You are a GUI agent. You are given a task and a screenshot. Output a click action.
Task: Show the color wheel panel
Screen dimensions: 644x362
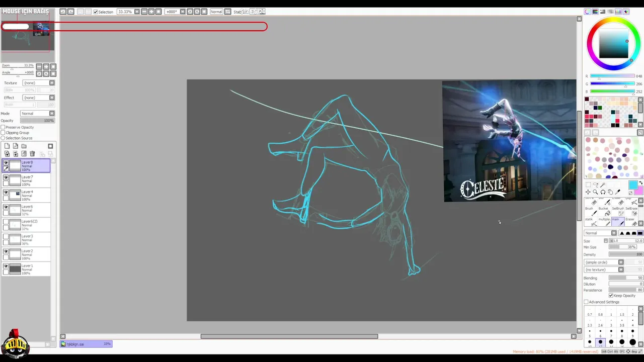point(587,12)
